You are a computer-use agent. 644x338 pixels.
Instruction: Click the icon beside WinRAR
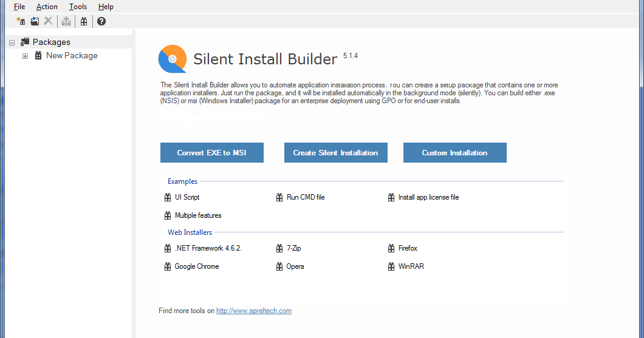[391, 266]
